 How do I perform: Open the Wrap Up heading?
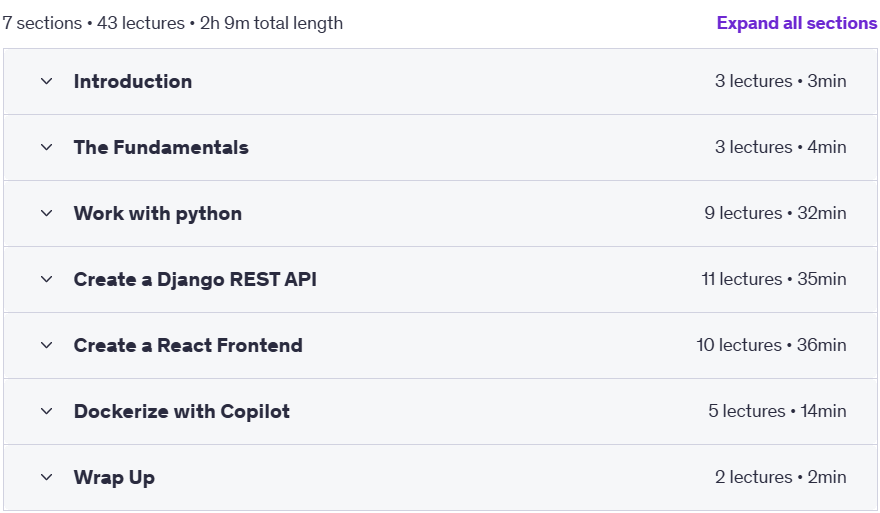[114, 478]
